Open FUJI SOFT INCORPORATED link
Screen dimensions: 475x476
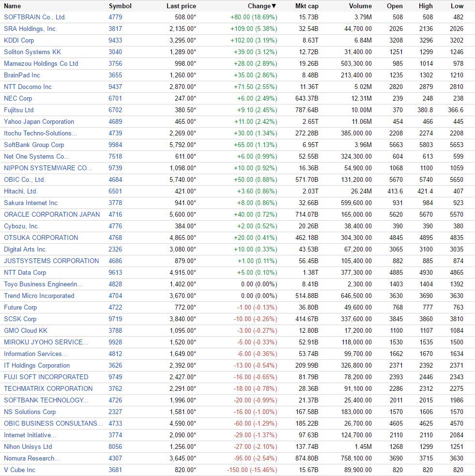pos(46,377)
